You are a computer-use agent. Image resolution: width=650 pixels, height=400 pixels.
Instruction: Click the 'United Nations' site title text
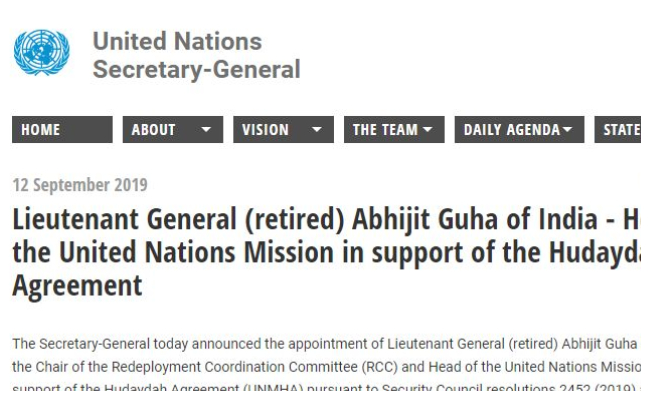point(177,41)
